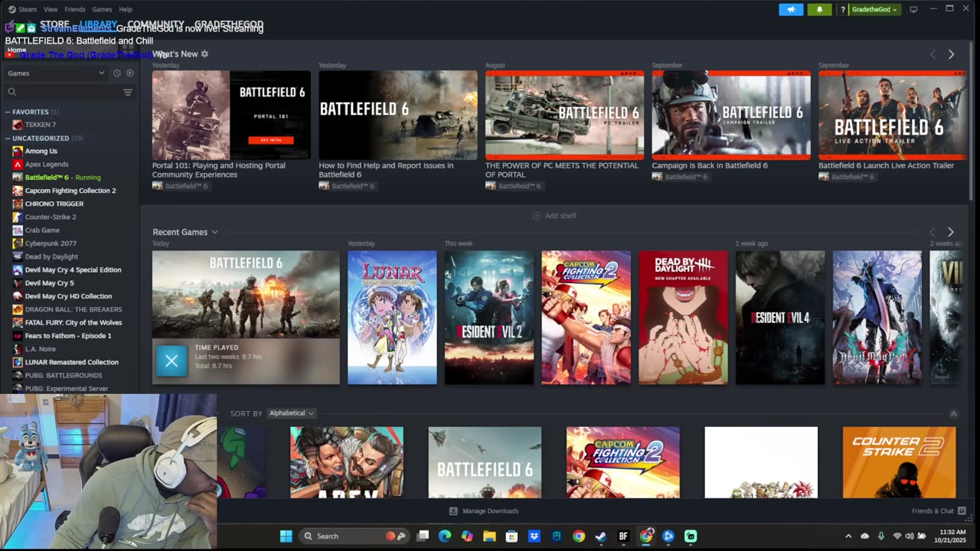
Task: Open the Help menu
Action: coord(126,9)
